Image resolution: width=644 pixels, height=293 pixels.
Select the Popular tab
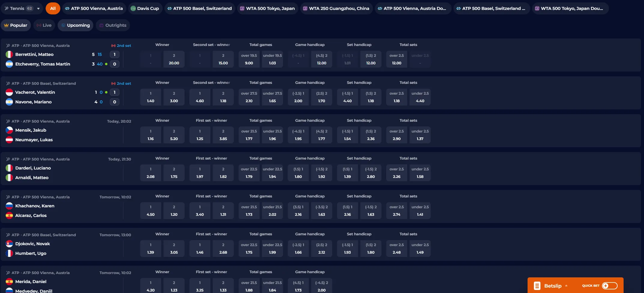pyautogui.click(x=16, y=25)
